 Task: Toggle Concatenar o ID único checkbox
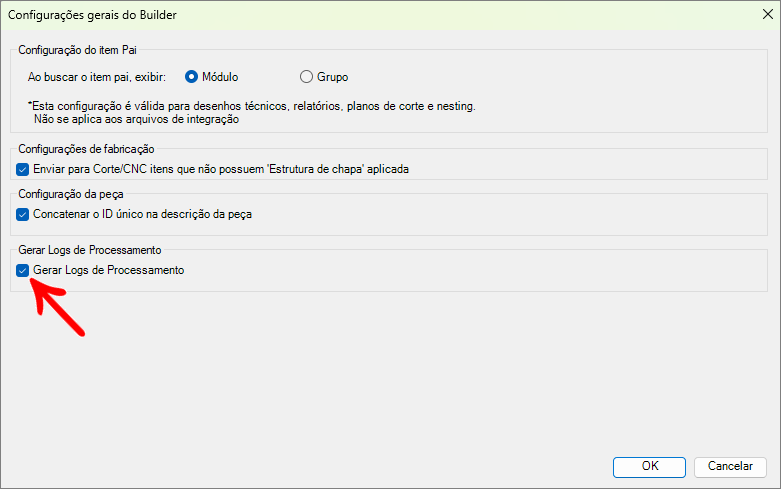(22, 214)
